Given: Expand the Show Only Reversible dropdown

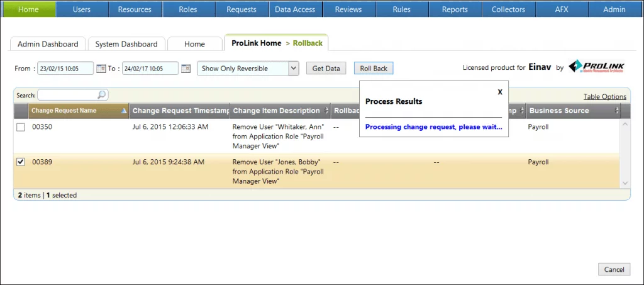Looking at the screenshot, I should click(293, 68).
